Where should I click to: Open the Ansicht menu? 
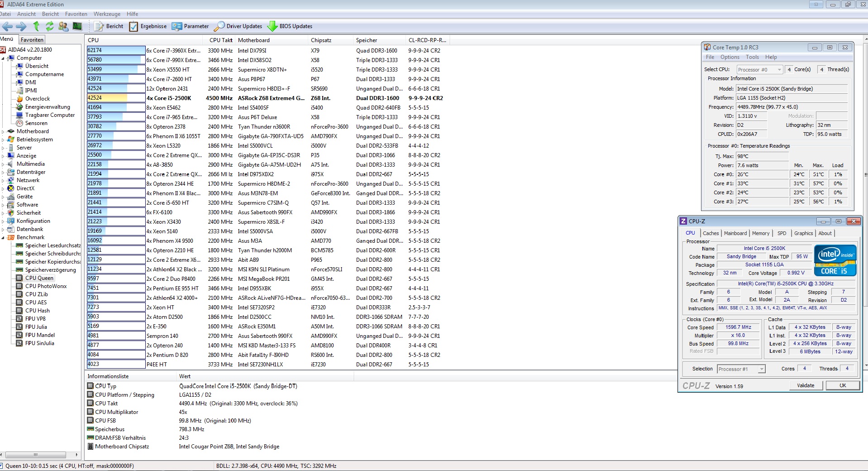click(x=26, y=14)
